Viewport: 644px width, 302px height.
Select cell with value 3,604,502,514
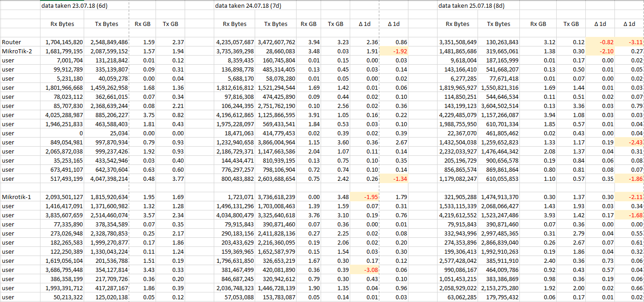(x=499, y=106)
